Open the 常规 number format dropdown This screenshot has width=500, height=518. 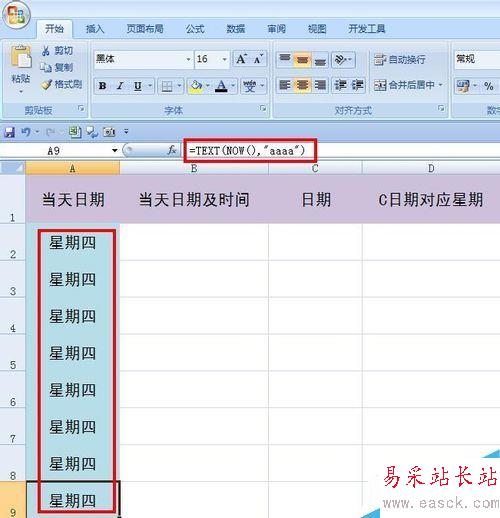pos(477,59)
